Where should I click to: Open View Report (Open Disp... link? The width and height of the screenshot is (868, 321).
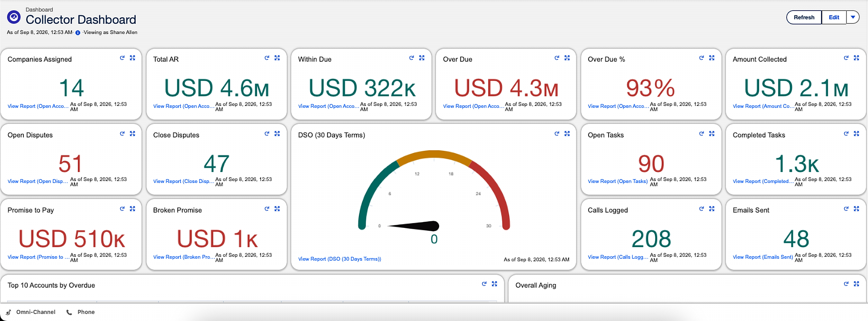coord(38,181)
